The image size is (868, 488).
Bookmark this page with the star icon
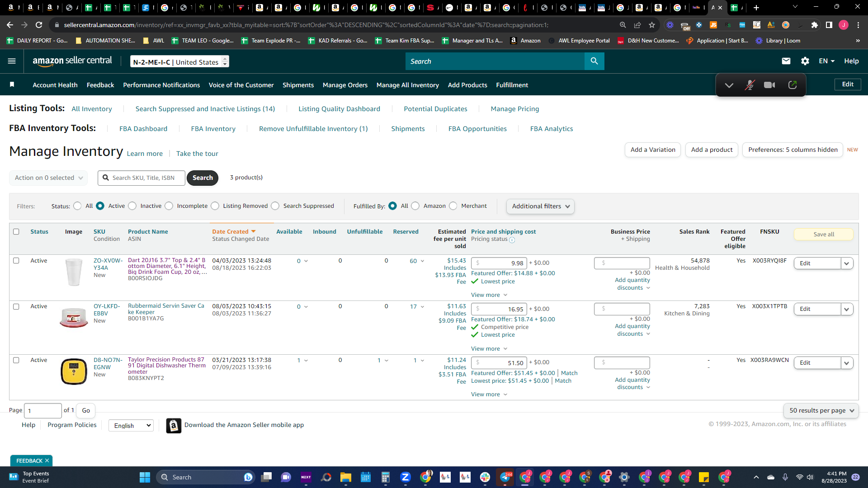[652, 25]
